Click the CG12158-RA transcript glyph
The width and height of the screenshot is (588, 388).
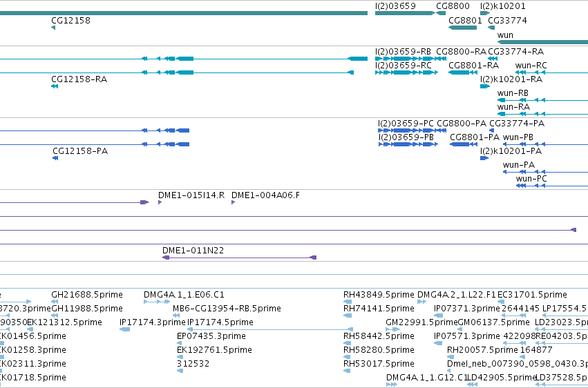click(x=55, y=86)
